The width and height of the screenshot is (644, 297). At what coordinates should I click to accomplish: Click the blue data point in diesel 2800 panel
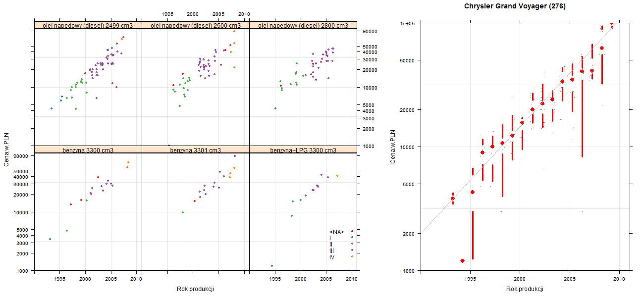(x=275, y=108)
